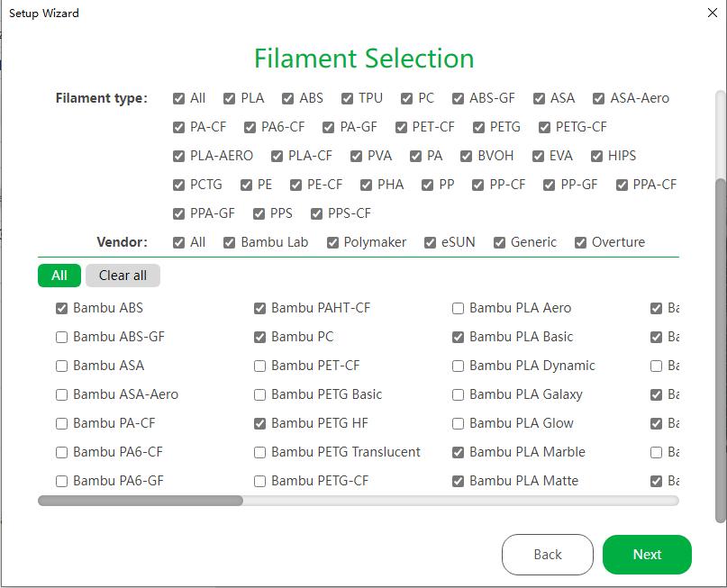Toggle Bambu Lab vendor checkbox
Viewport: 727px width, 588px height.
click(229, 243)
